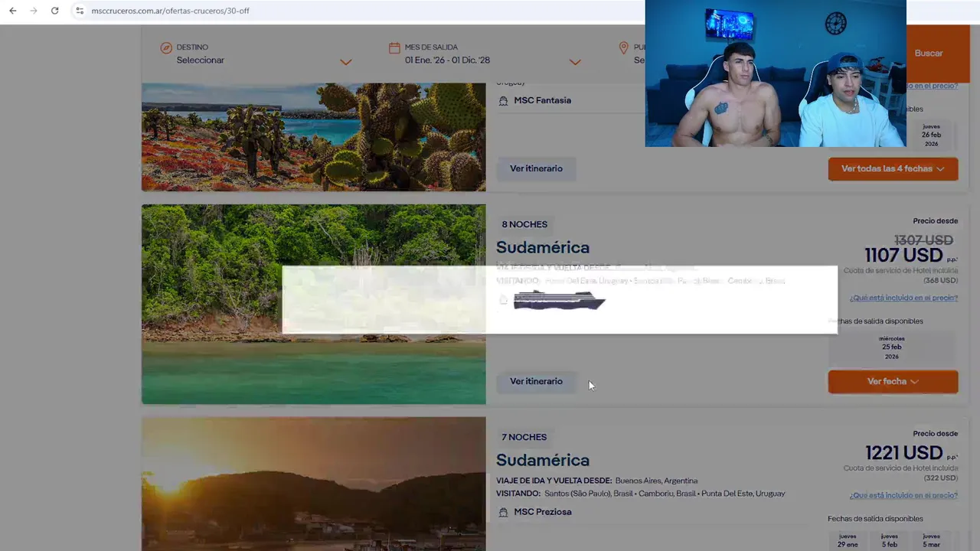Select MSC Preziosa ship name
980x551 pixels.
coord(543,512)
